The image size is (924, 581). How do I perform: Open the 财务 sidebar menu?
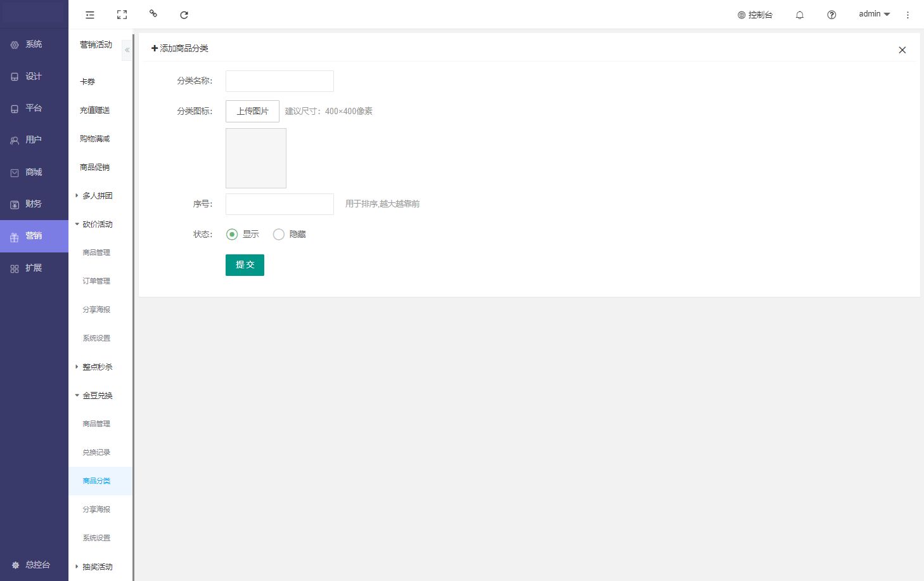click(x=34, y=204)
